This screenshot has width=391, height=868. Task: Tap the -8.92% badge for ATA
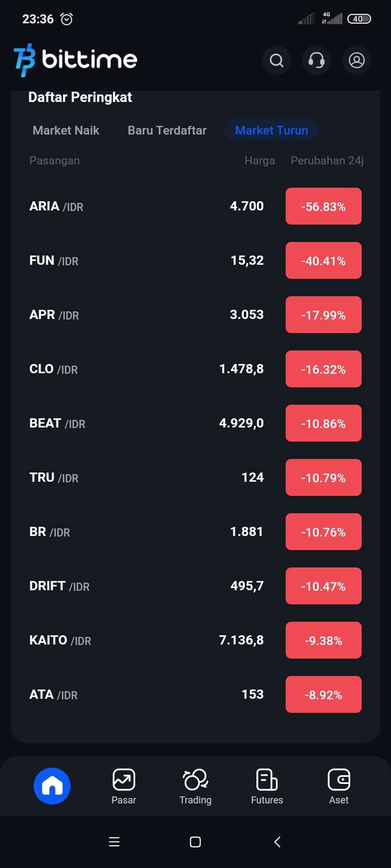pyautogui.click(x=324, y=694)
